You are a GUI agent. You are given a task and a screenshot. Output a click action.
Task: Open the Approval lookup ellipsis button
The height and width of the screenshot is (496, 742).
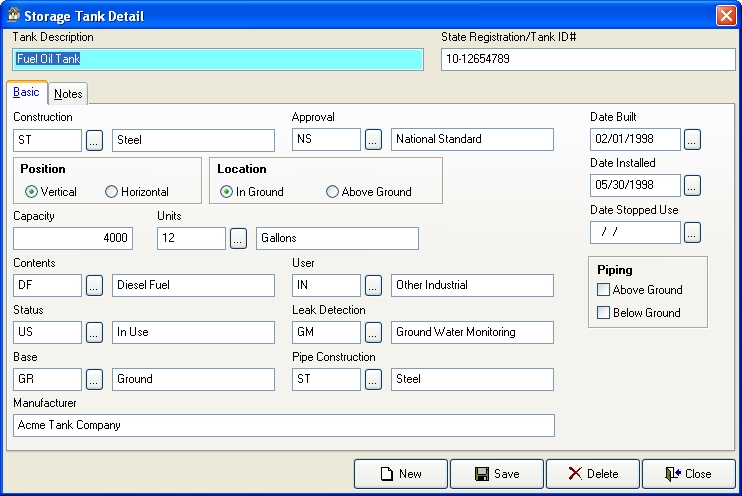point(374,140)
